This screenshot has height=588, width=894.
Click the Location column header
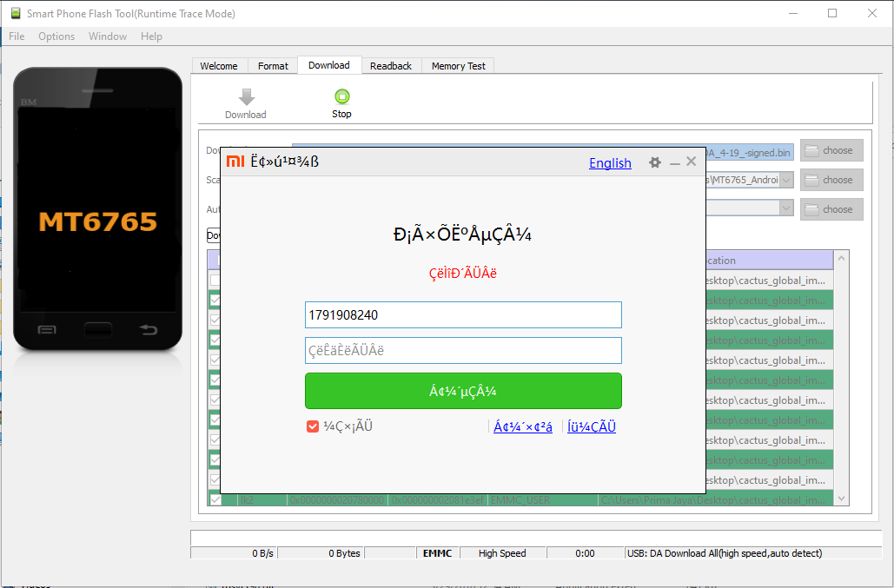coord(769,261)
